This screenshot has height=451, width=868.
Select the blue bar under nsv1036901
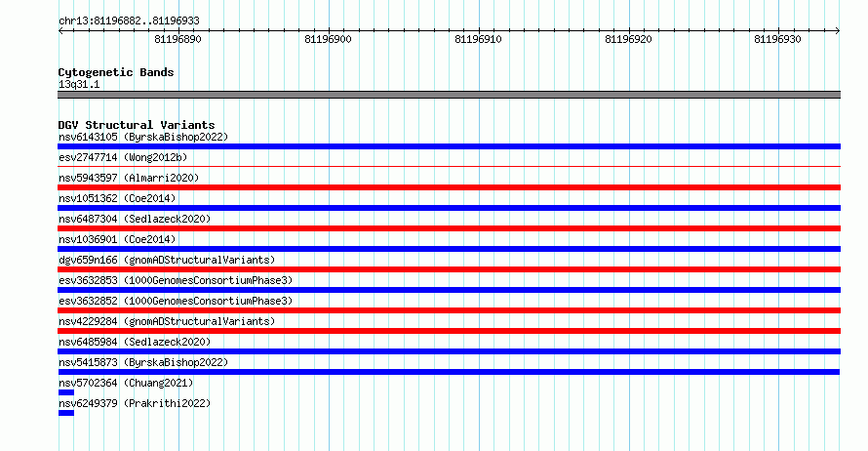coord(449,249)
